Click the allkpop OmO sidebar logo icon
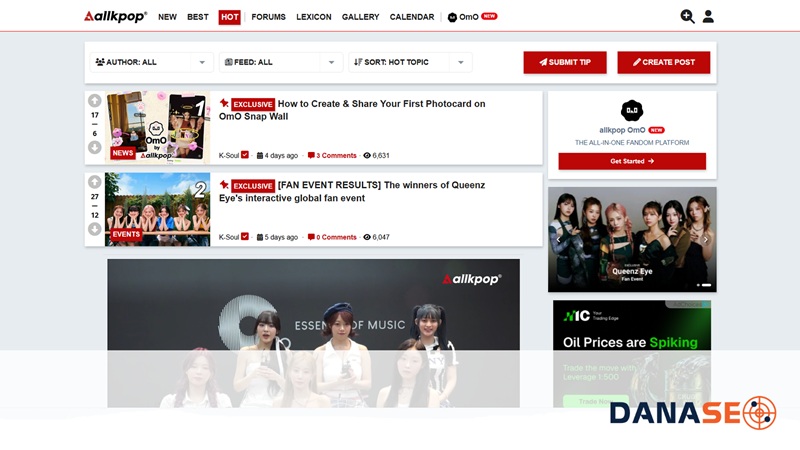800x450 pixels. (632, 111)
